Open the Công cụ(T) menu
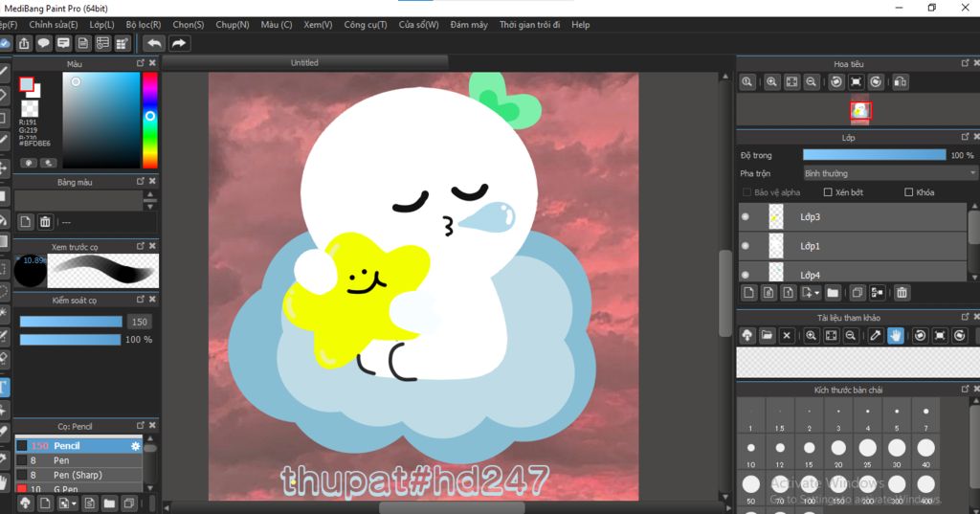This screenshot has height=514, width=980. 365,24
